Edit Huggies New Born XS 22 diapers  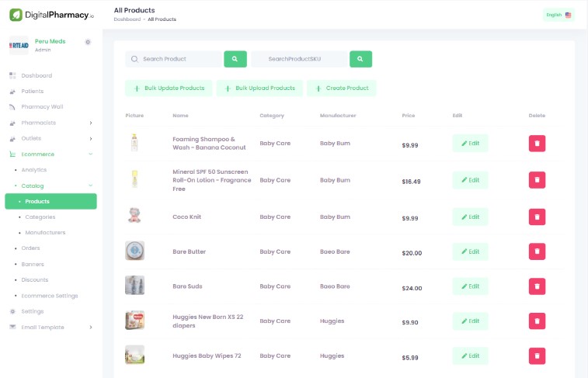(x=470, y=321)
